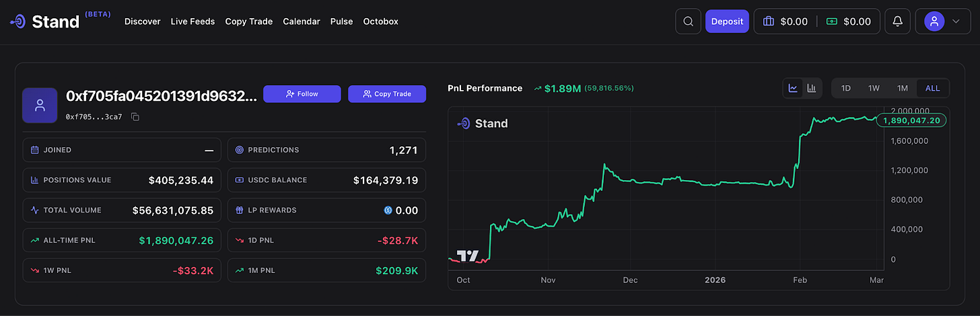Click the 2026 label on chart axis

tap(714, 279)
